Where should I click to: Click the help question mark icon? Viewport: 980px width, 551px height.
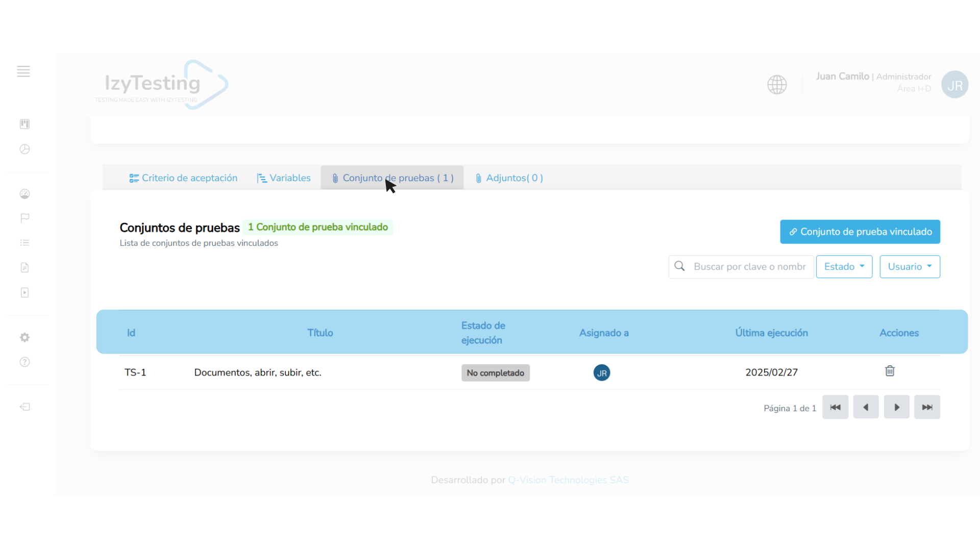(x=24, y=362)
